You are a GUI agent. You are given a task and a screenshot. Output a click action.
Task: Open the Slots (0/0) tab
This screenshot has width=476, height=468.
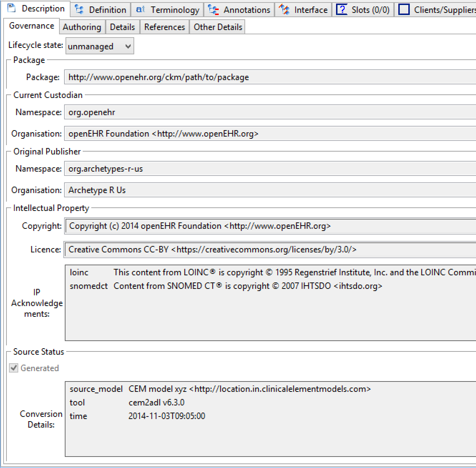pos(363,10)
